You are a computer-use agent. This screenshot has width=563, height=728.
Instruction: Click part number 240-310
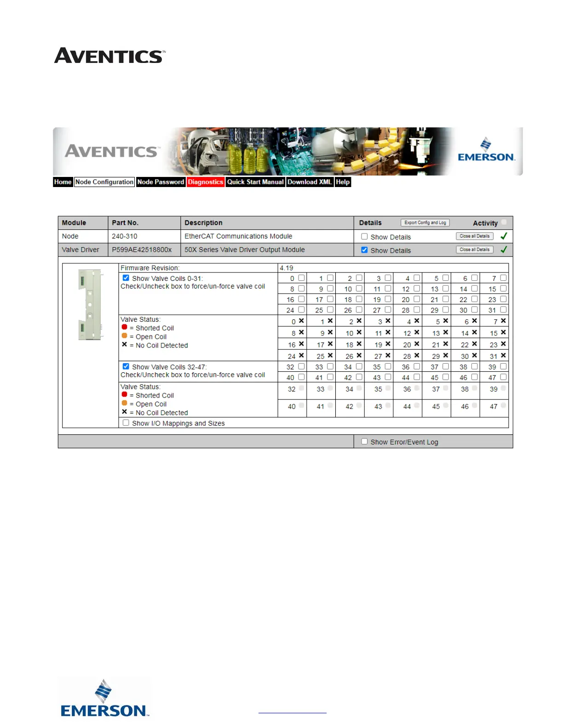(x=125, y=236)
